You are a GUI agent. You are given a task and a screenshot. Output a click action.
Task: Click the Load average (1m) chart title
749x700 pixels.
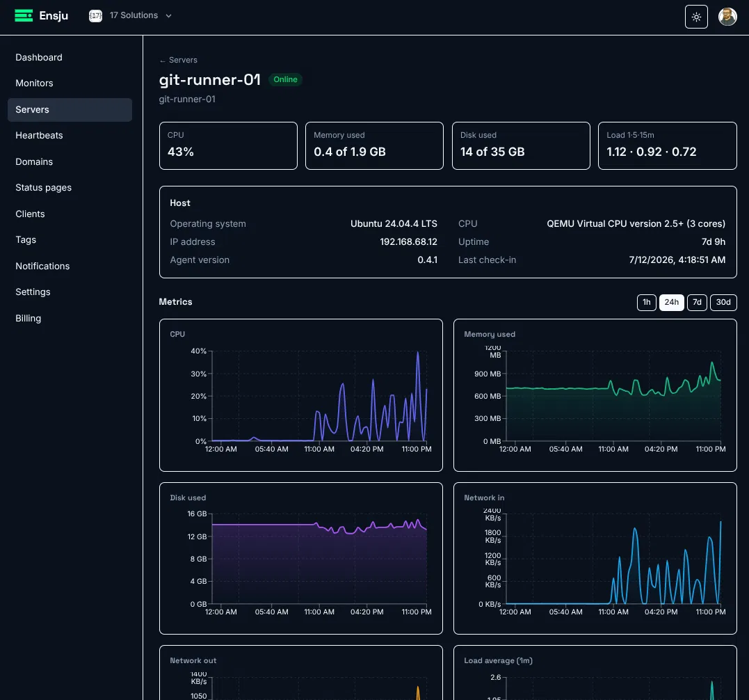click(x=498, y=661)
